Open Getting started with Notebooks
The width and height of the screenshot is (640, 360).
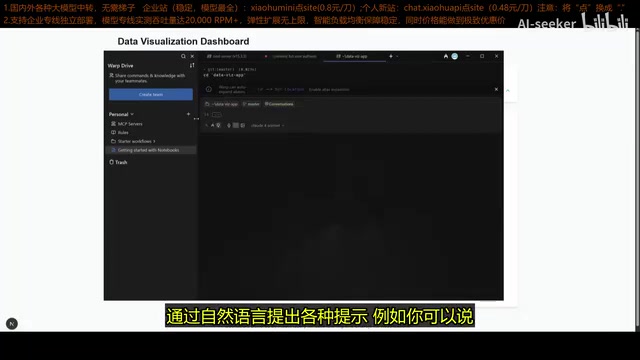[x=151, y=150]
